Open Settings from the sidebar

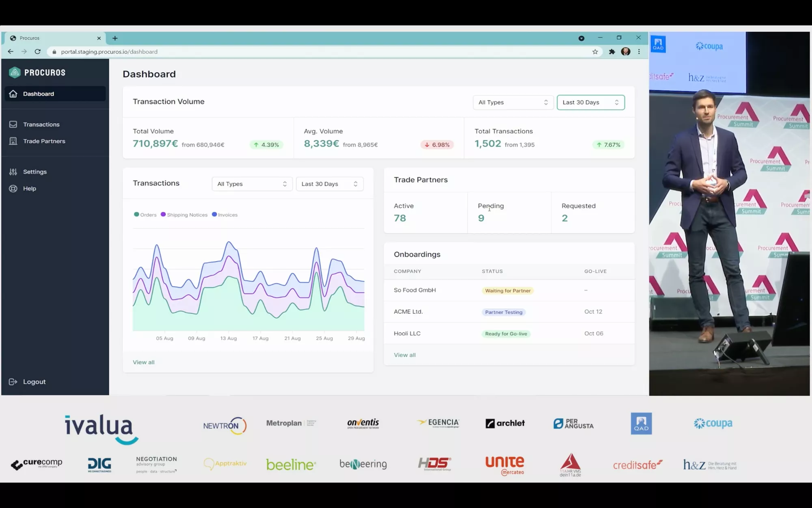pyautogui.click(x=35, y=172)
